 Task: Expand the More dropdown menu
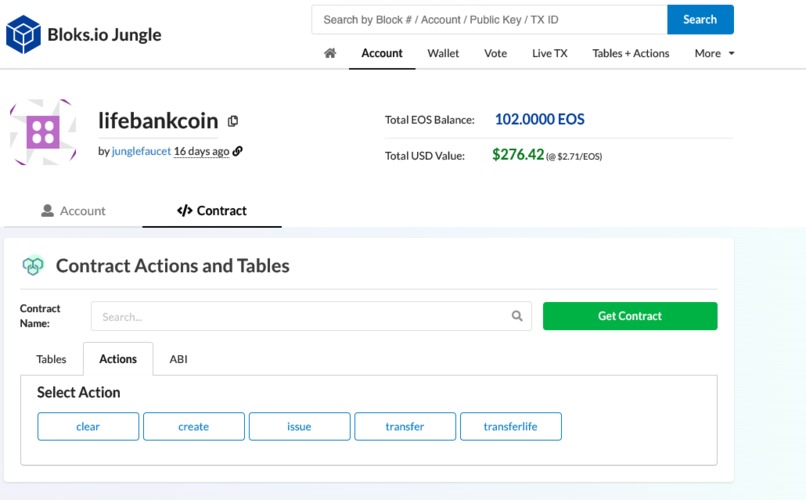tap(714, 53)
